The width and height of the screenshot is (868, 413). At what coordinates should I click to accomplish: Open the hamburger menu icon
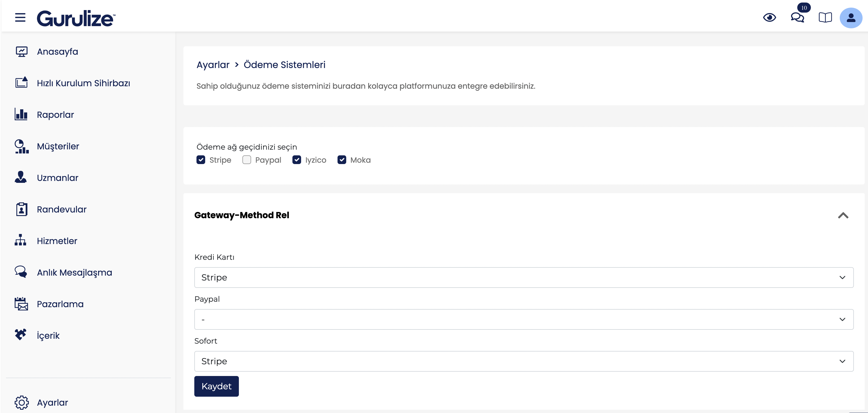(x=20, y=17)
